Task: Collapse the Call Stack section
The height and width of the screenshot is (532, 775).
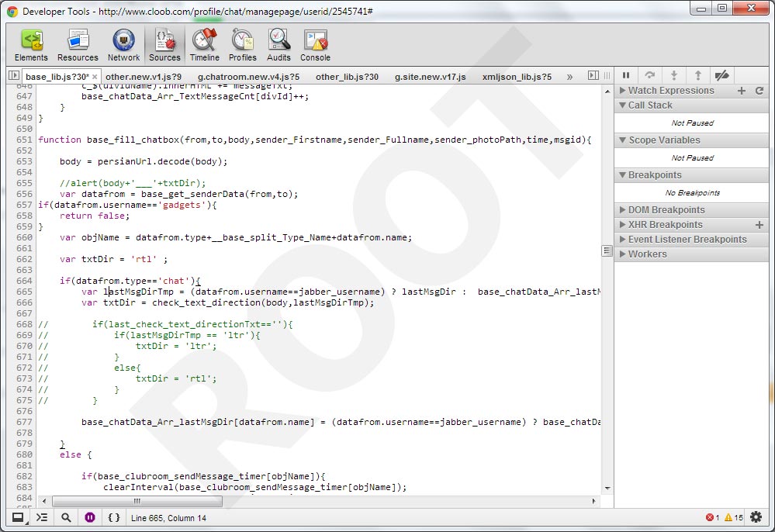Action: [650, 105]
